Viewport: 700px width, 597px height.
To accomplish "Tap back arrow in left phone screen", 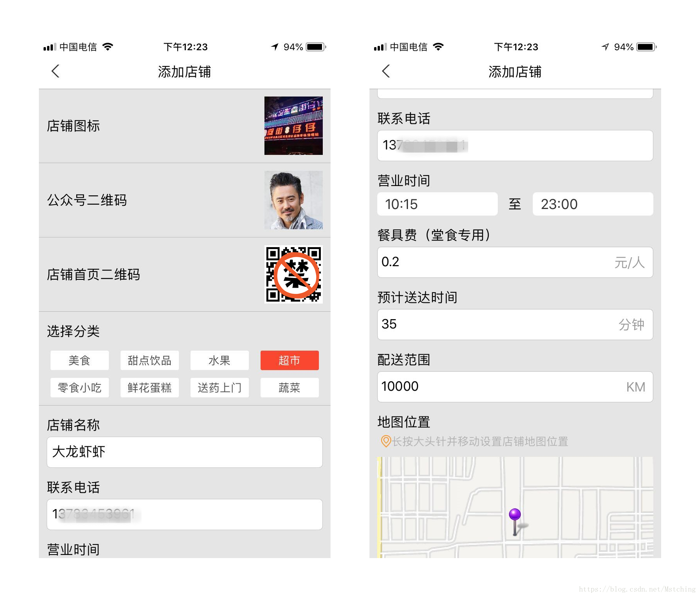I will click(56, 71).
